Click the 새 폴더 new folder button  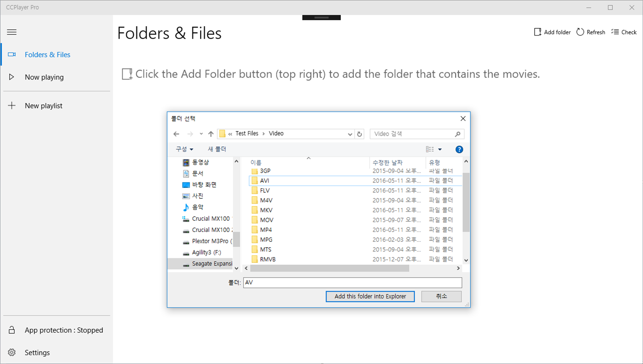[x=217, y=149]
